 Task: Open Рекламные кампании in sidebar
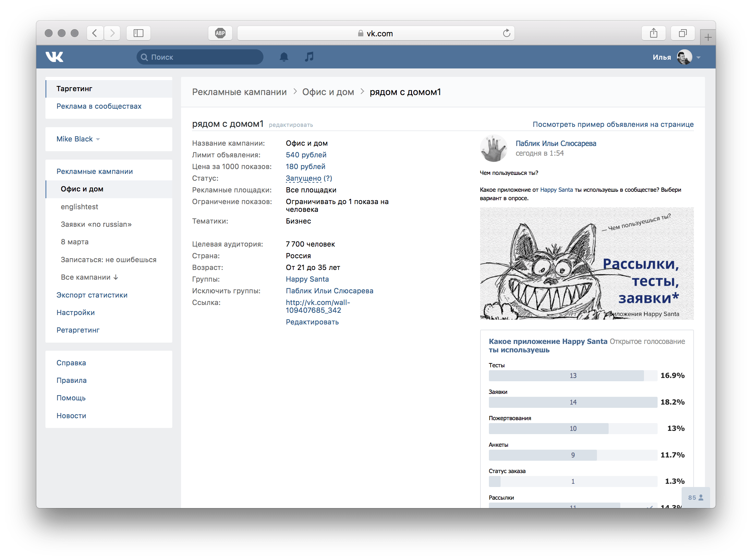(94, 172)
